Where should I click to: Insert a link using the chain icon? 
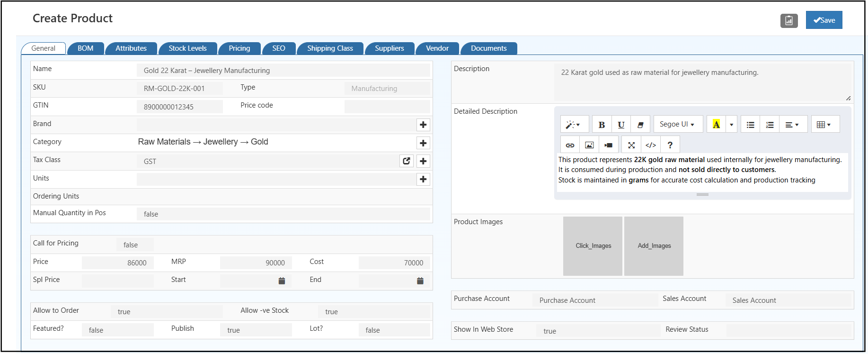coord(570,145)
